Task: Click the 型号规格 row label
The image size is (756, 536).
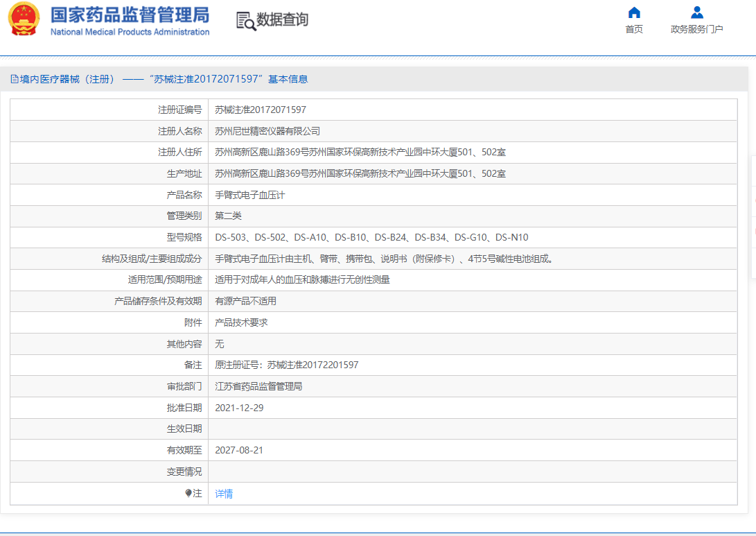Action: coord(184,237)
